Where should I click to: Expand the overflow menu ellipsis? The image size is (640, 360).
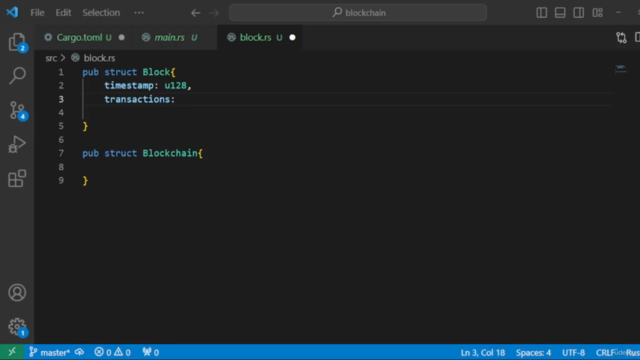[139, 13]
